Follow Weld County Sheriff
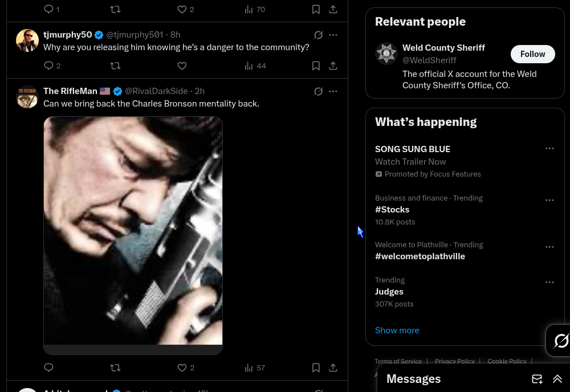The width and height of the screenshot is (570, 392). pyautogui.click(x=532, y=54)
